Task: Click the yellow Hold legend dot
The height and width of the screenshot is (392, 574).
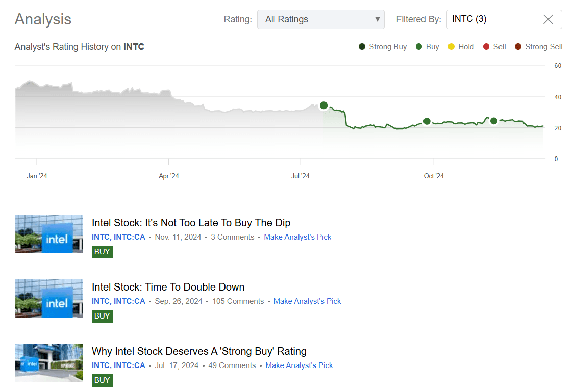Action: click(450, 46)
